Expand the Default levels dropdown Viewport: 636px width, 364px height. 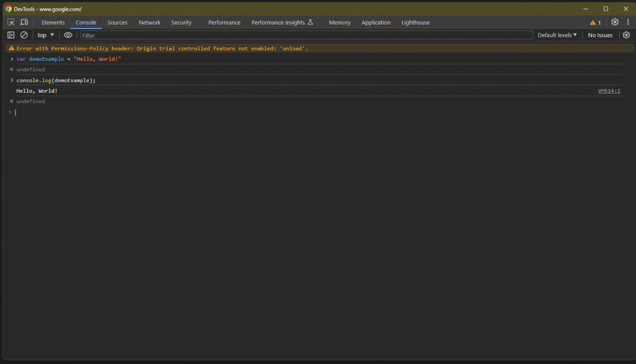[x=557, y=35]
